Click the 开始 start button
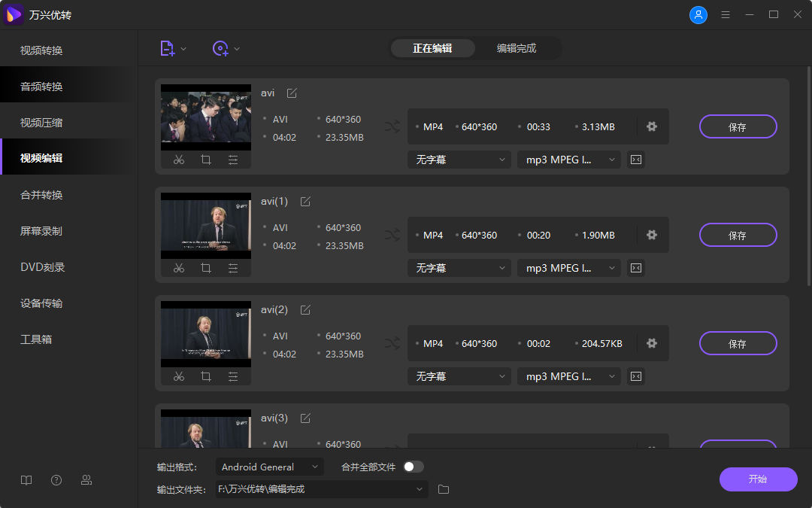Viewport: 812px width, 508px height. (758, 479)
